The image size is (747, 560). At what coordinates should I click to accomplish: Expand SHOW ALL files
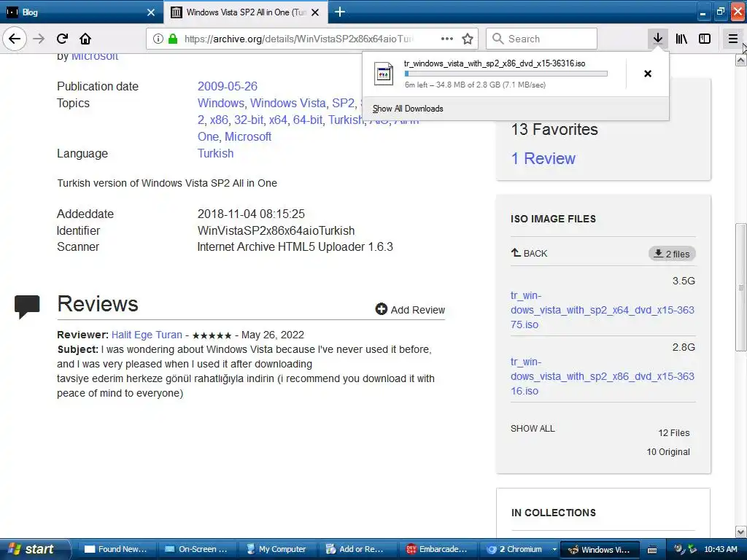pyautogui.click(x=533, y=429)
